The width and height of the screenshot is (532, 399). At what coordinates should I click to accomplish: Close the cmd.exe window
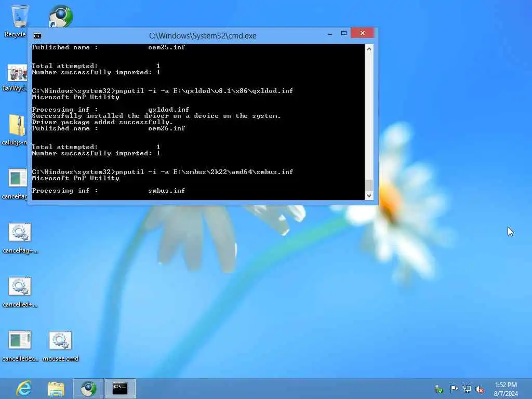362,33
